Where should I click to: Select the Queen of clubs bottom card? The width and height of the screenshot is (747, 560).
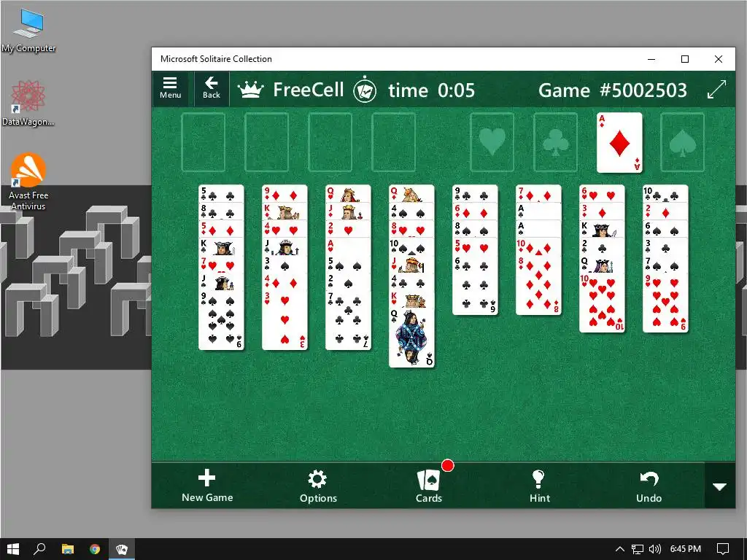point(411,338)
